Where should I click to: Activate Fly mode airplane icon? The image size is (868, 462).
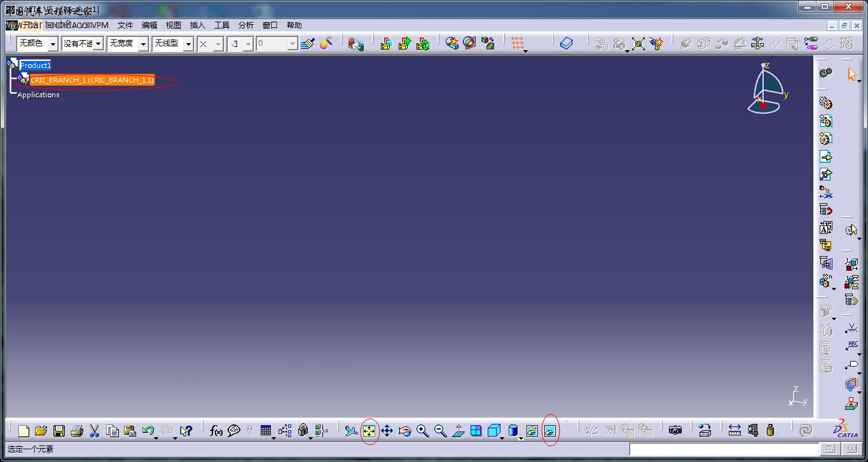click(351, 431)
